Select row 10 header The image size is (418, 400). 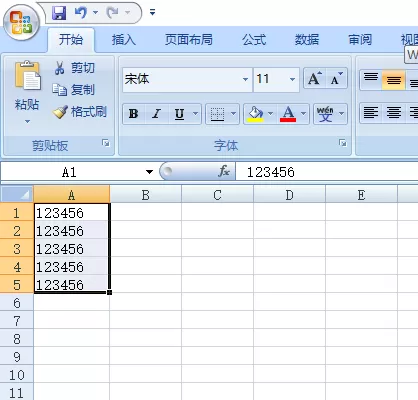point(17,374)
